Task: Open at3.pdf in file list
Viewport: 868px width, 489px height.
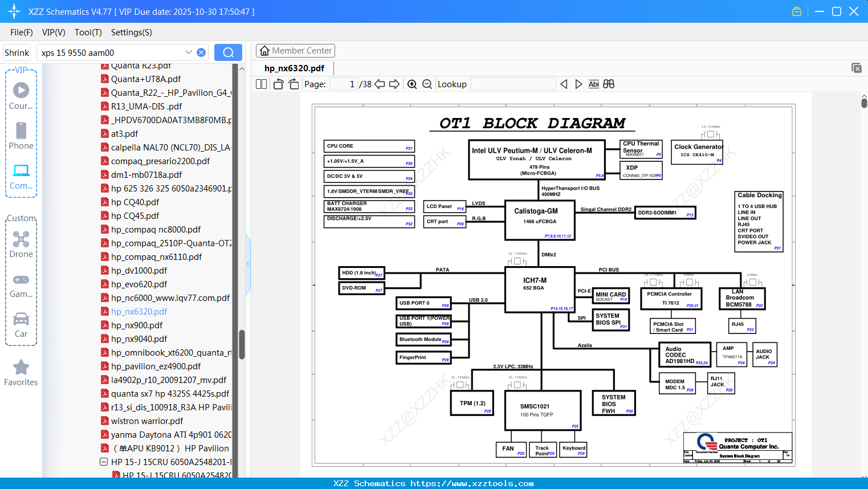Action: 124,134
